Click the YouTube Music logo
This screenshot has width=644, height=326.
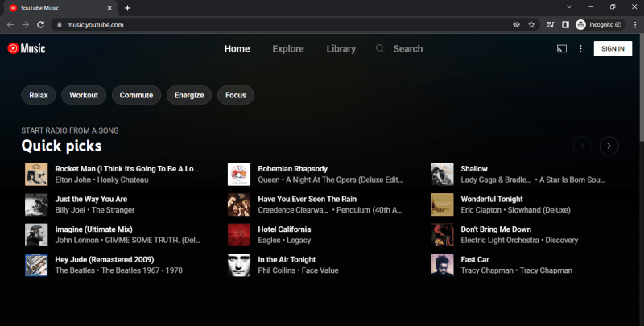point(27,48)
